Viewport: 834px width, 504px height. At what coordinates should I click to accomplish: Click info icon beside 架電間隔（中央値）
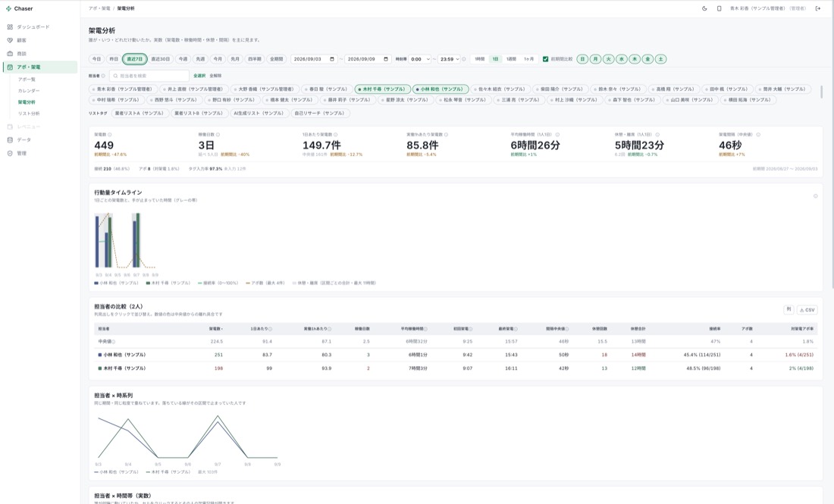[x=758, y=135]
